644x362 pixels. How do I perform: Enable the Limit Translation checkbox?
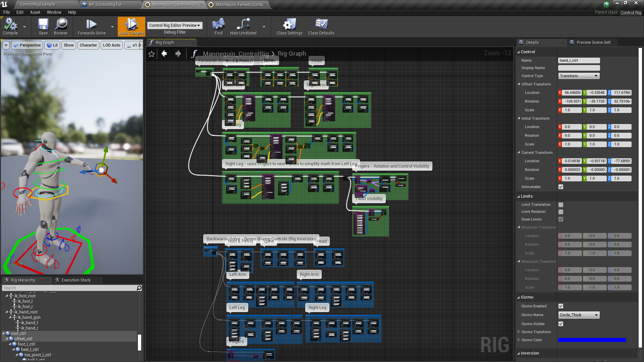click(x=561, y=205)
